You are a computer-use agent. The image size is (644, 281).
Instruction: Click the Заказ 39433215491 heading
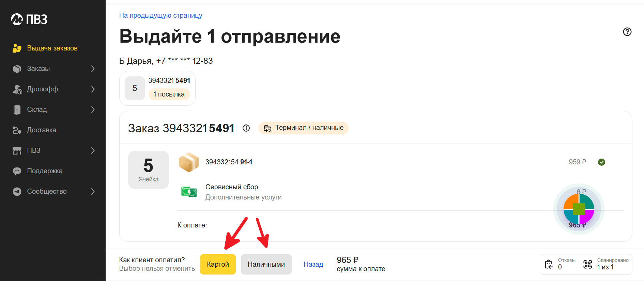click(x=181, y=128)
